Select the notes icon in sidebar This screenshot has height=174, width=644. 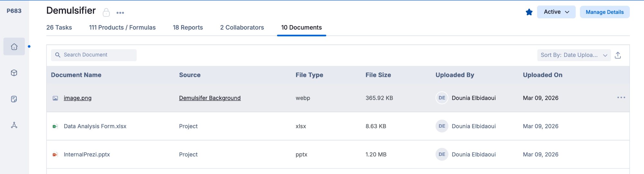[x=14, y=99]
